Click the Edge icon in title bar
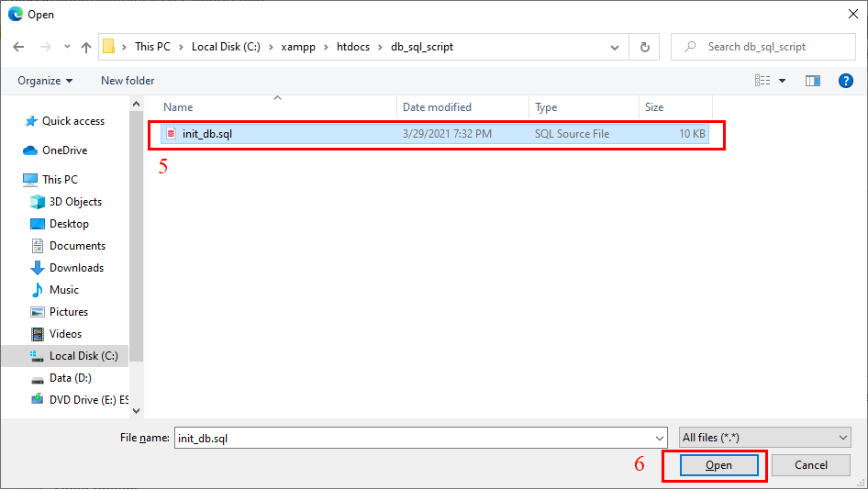 (16, 14)
